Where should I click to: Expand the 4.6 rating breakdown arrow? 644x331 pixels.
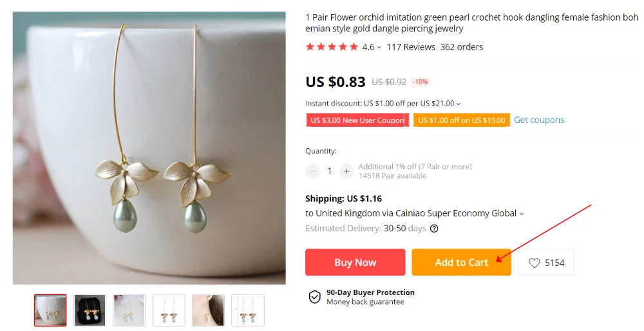(x=379, y=48)
